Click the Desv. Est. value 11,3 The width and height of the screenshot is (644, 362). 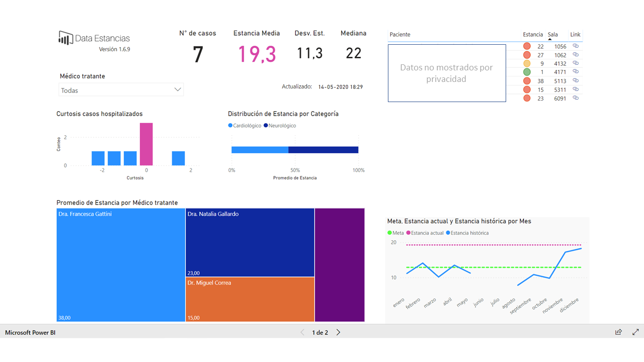[309, 53]
